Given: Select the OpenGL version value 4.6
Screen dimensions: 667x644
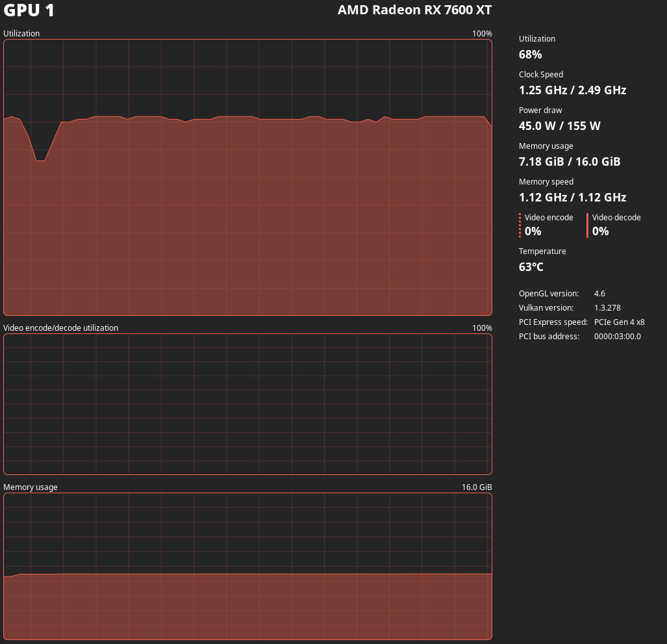Looking at the screenshot, I should [599, 294].
